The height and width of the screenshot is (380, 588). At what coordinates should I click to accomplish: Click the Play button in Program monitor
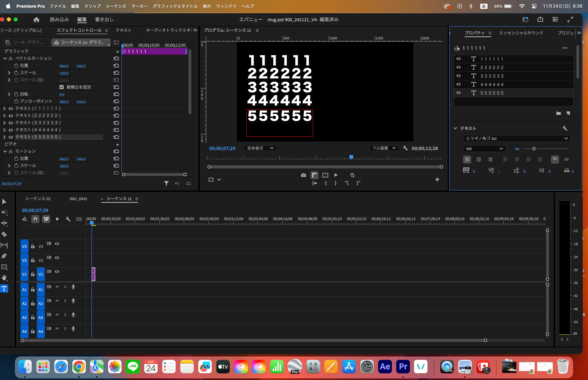point(336,175)
